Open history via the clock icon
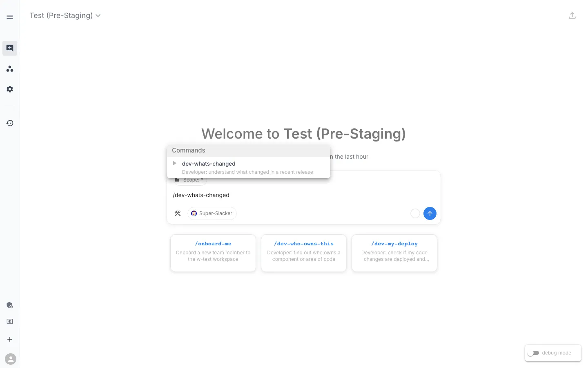This screenshot has height=368, width=588. (x=10, y=123)
